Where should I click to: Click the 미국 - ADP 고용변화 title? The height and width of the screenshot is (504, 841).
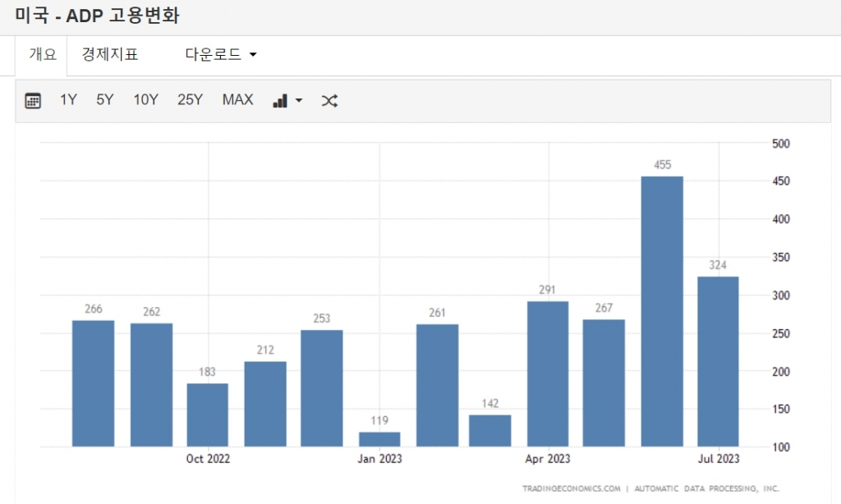[98, 15]
